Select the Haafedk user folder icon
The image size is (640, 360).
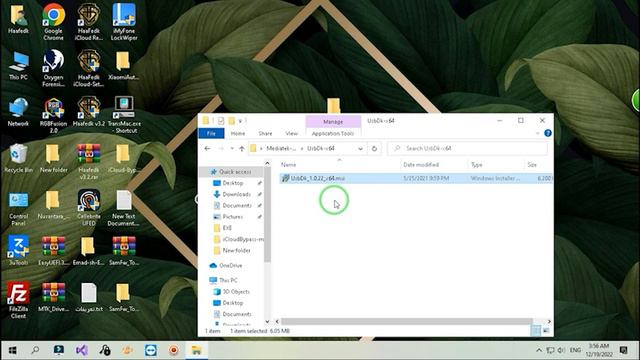pos(18,19)
